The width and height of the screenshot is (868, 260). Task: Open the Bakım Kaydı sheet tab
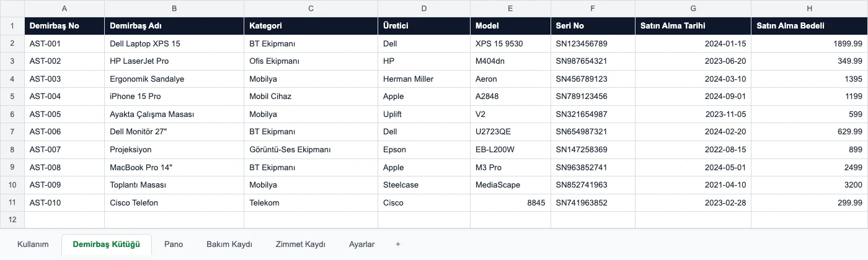point(229,244)
